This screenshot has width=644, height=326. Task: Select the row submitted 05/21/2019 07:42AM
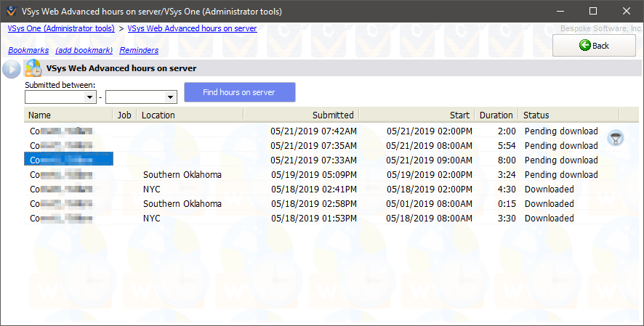(x=313, y=131)
